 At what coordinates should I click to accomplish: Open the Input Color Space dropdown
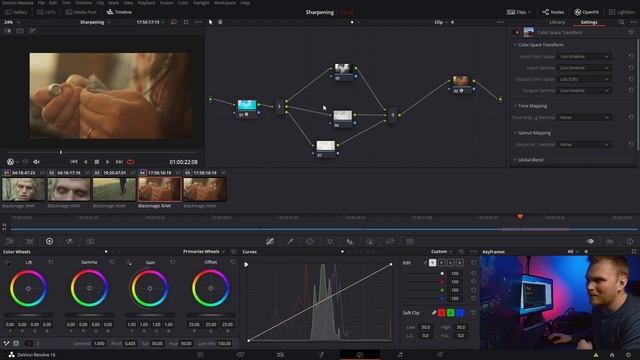[x=584, y=57]
